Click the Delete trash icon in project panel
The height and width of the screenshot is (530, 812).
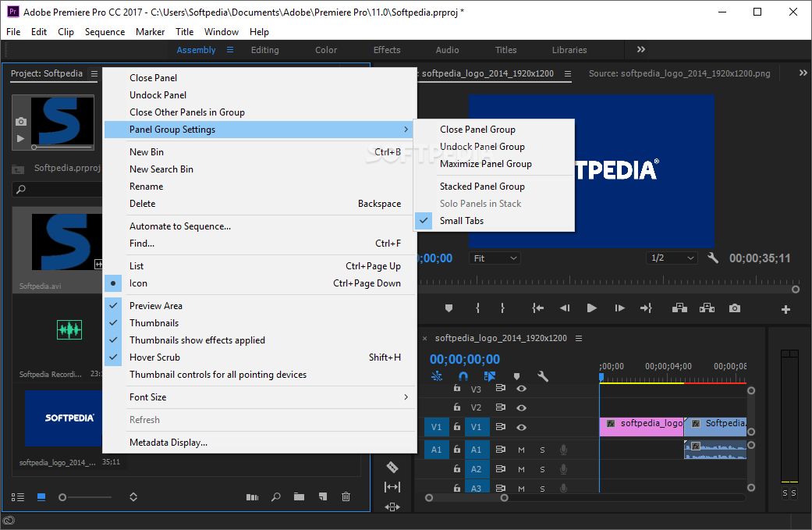[346, 497]
